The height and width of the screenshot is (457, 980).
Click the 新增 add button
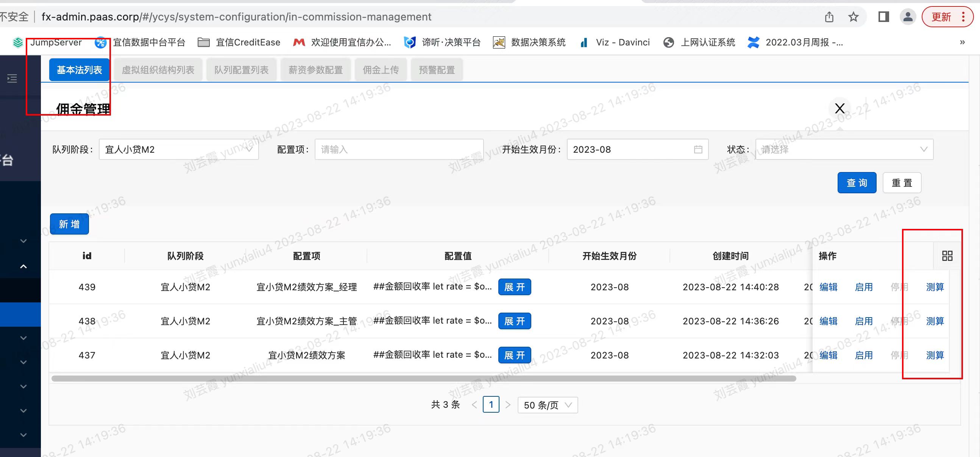click(70, 224)
